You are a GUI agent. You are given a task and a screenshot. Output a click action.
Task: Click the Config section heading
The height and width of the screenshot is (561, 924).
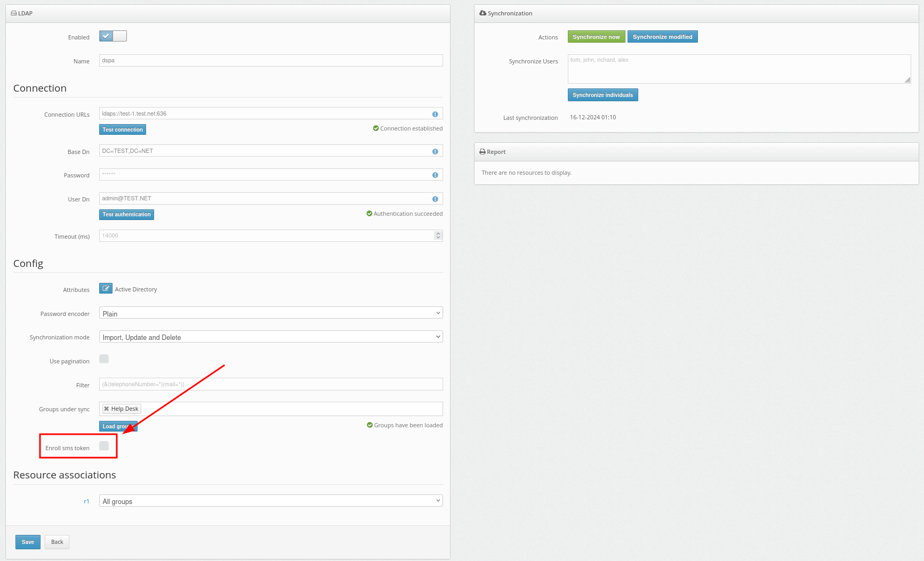(x=28, y=263)
